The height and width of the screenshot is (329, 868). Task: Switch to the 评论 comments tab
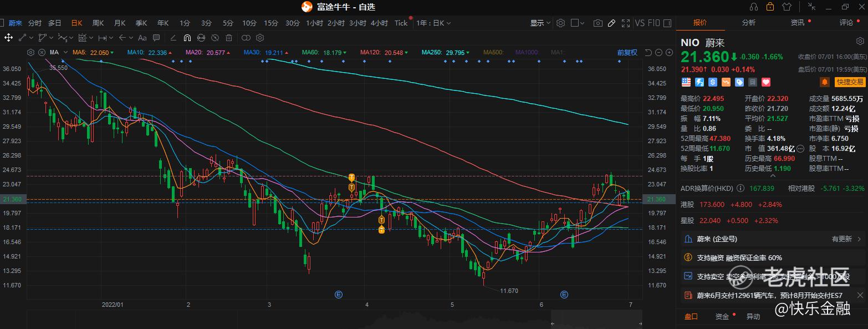coord(846,23)
